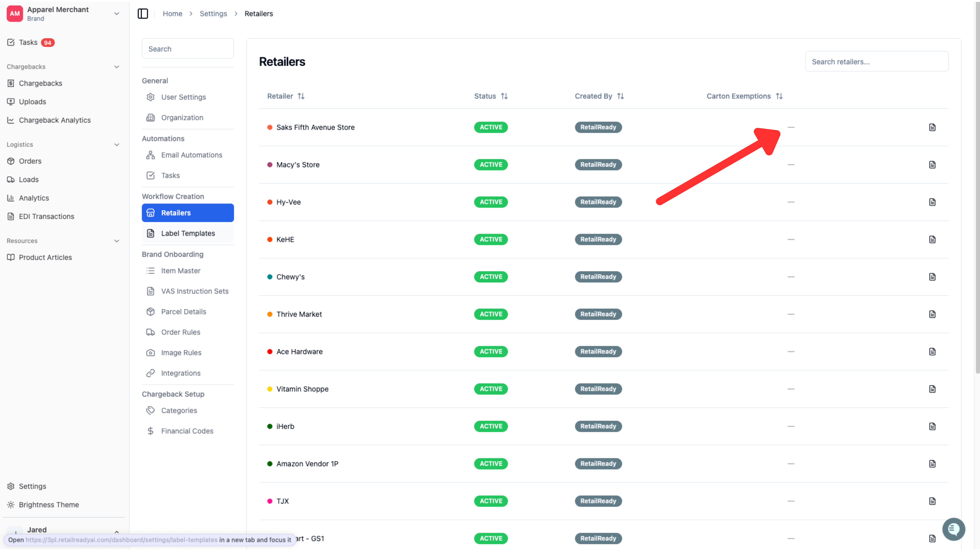This screenshot has height=551, width=980.
Task: Open document icon for Hy-Vee row
Action: [932, 202]
